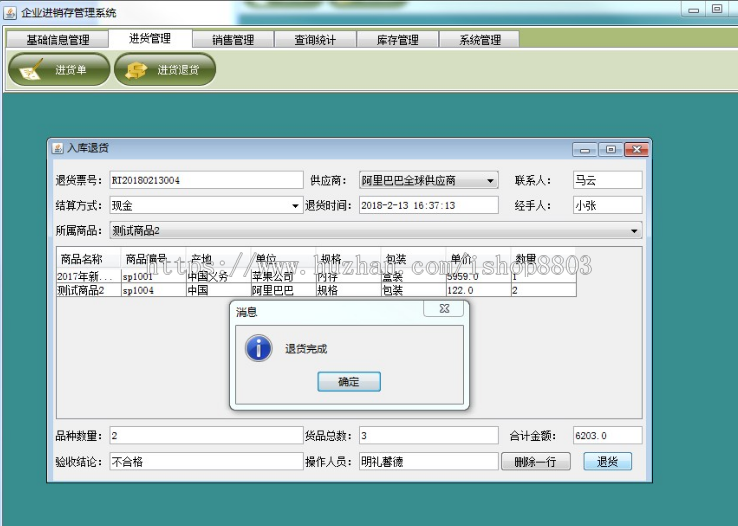The width and height of the screenshot is (738, 526).
Task: Select the table cell 测试商品2
Action: (x=88, y=290)
